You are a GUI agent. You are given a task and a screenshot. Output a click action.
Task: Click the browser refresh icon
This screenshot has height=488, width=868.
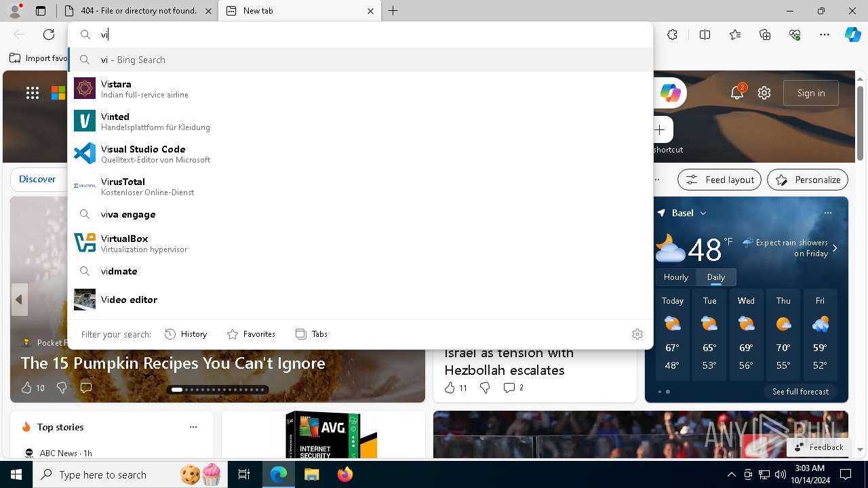coord(49,35)
